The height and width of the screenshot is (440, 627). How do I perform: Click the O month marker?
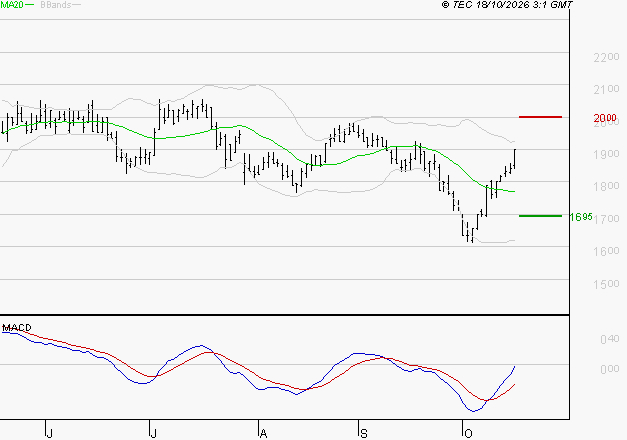click(468, 434)
